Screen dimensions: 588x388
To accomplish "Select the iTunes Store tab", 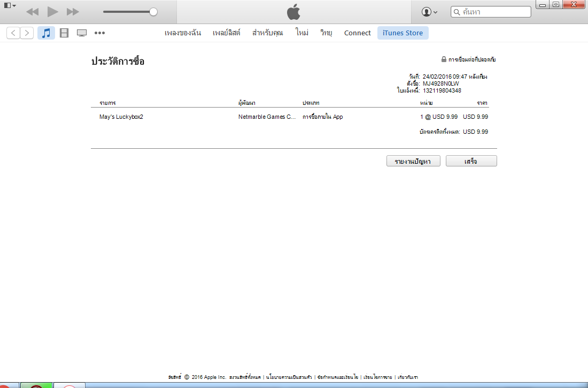I will (x=403, y=33).
